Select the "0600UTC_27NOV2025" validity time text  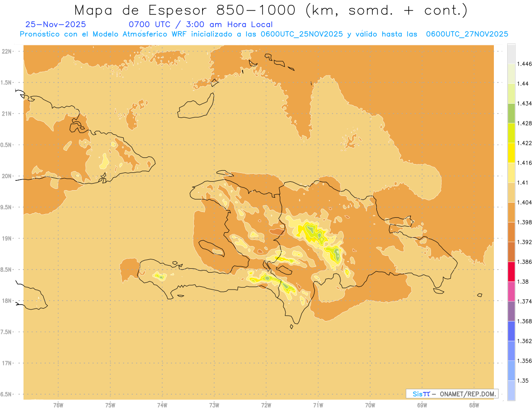coord(467,34)
